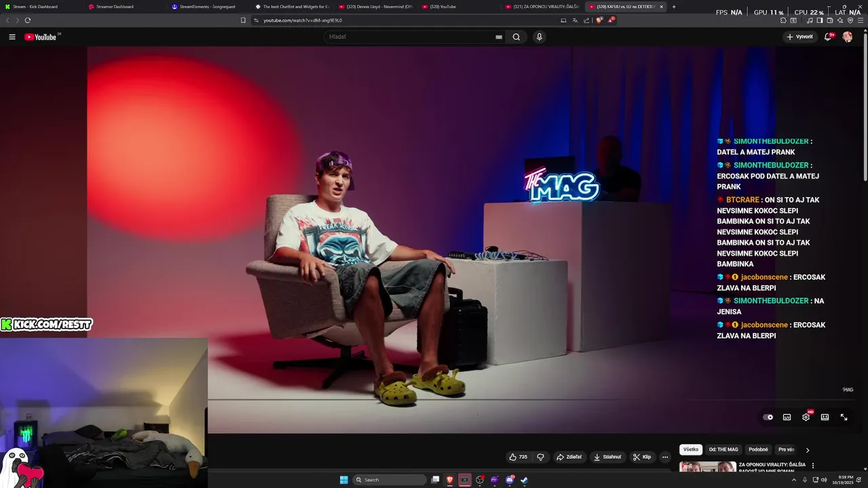Open the YouTube hamburger guide menu
Image resolution: width=868 pixels, height=488 pixels.
pyautogui.click(x=12, y=37)
